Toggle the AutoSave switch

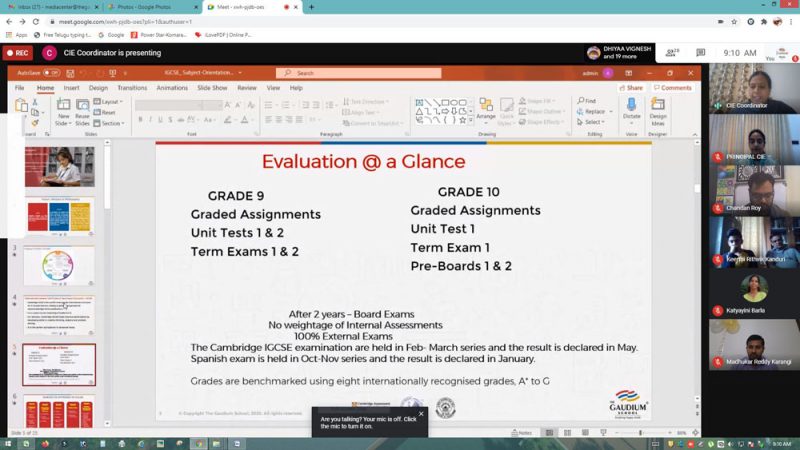[x=51, y=73]
